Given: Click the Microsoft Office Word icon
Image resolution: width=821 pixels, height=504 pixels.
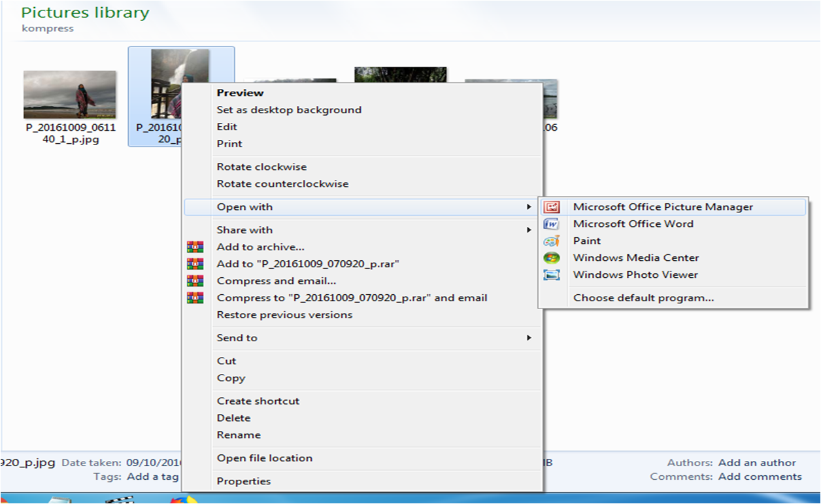Looking at the screenshot, I should click(552, 224).
